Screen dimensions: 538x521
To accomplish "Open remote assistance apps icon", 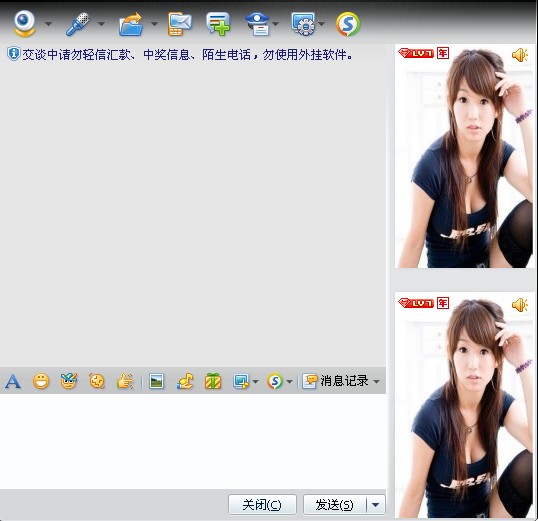I will pos(303,24).
